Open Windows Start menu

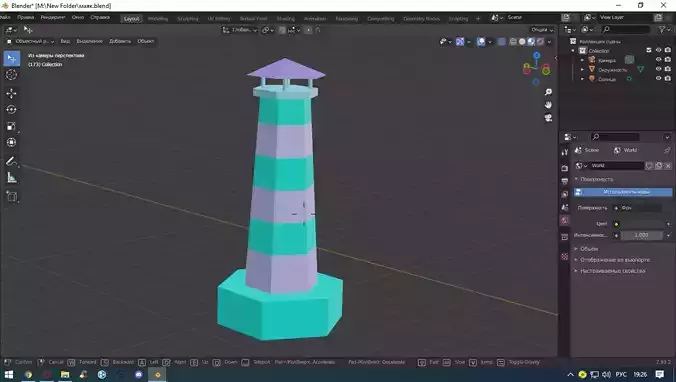click(x=9, y=374)
